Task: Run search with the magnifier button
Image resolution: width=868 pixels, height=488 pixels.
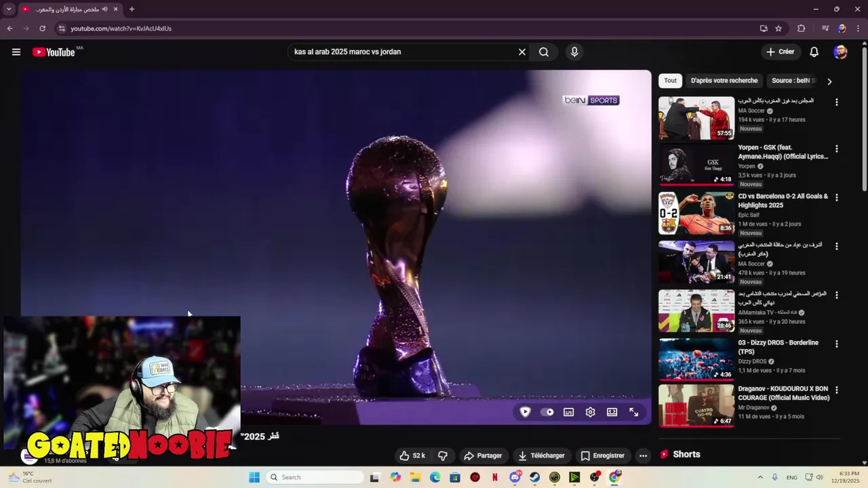Action: pos(544,52)
